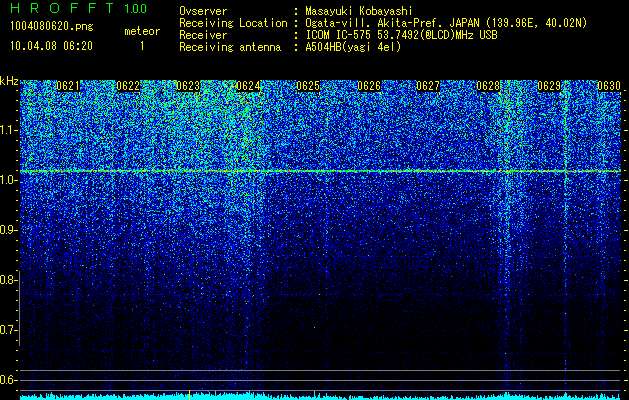This screenshot has height=400, width=629.
Task: Click the Receiving antenna label
Action: click(x=230, y=47)
